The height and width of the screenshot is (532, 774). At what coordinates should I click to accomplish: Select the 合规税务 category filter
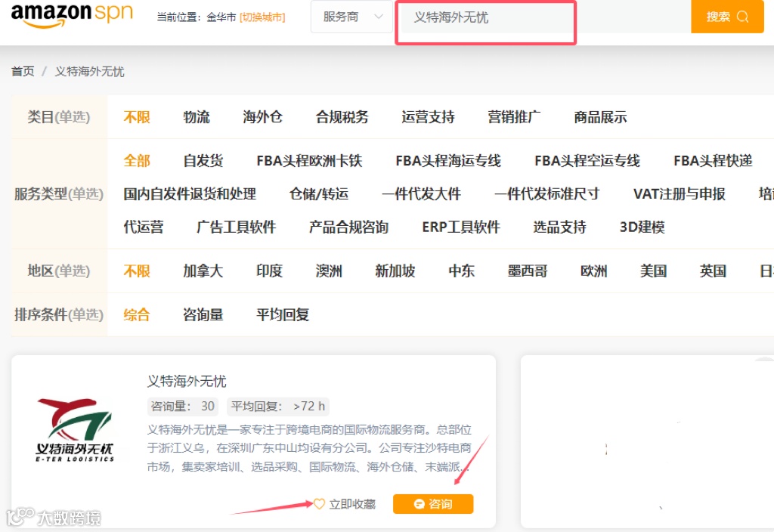(342, 117)
